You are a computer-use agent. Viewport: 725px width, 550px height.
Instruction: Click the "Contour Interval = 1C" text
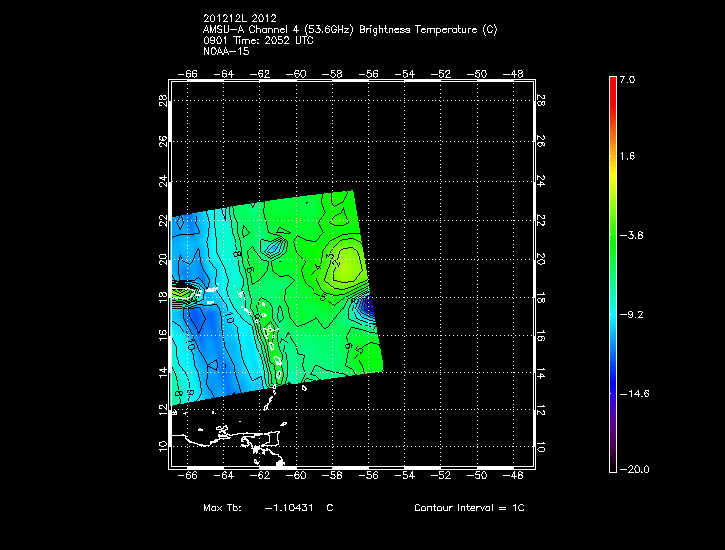click(x=469, y=508)
